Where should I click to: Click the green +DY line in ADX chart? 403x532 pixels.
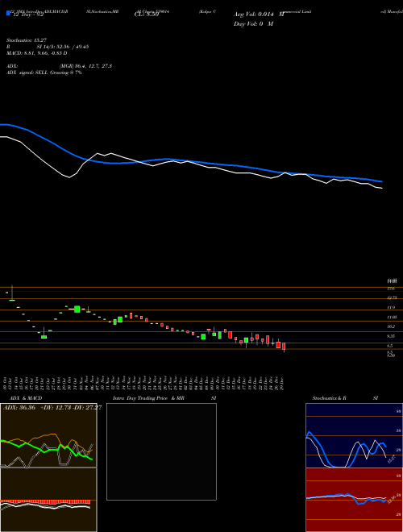(x=44, y=450)
